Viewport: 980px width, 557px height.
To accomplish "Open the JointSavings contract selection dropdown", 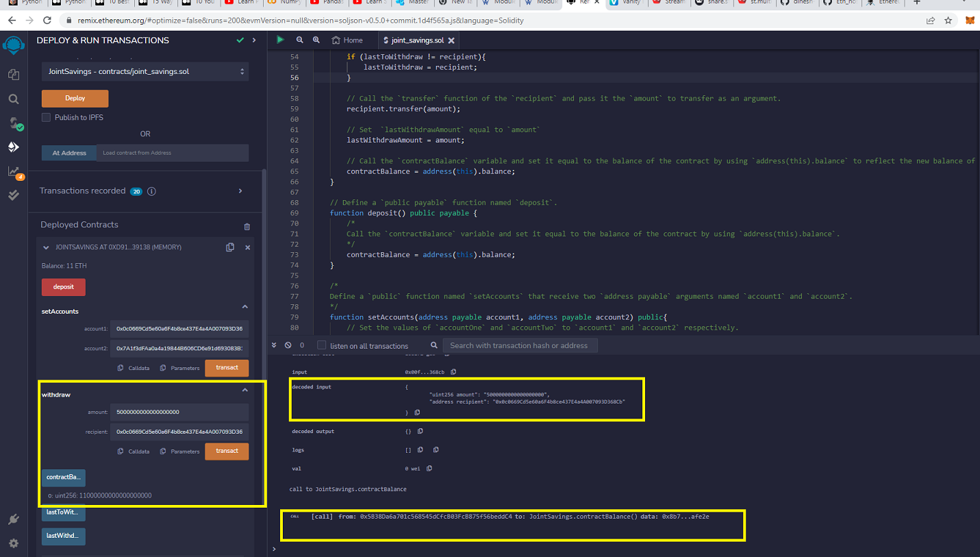I will 145,71.
